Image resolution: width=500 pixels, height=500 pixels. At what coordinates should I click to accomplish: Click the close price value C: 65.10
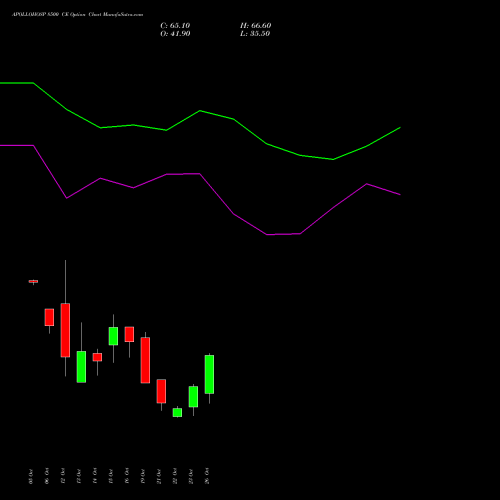point(175,26)
